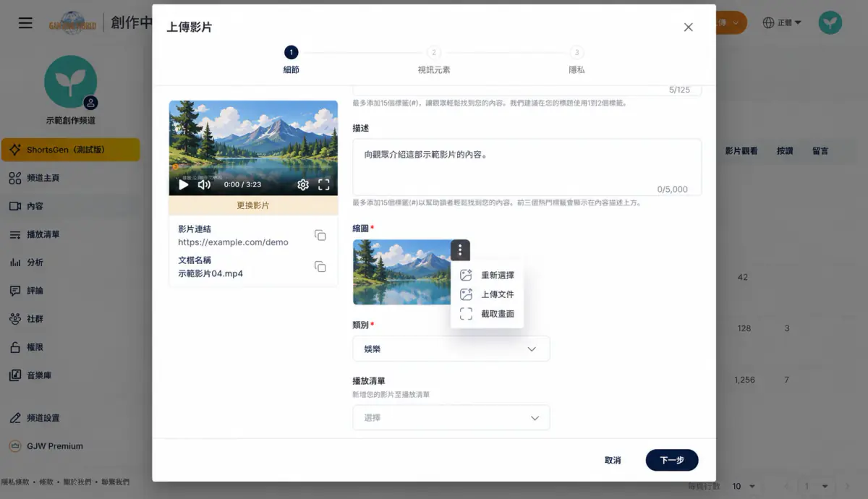Click the video preview progress bar

click(x=253, y=168)
